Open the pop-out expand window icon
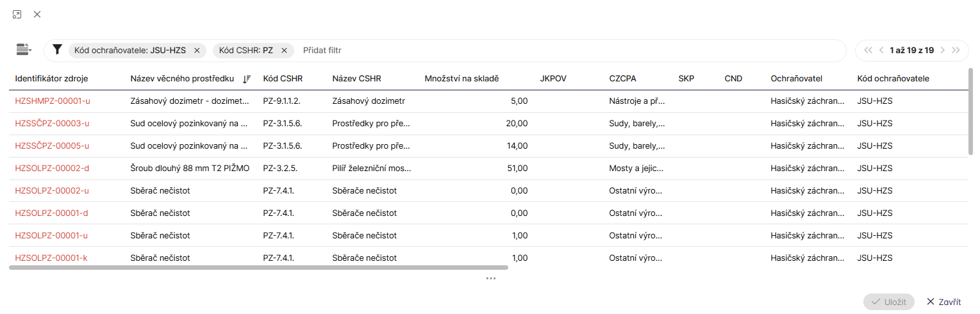The image size is (980, 314). pos(17,14)
